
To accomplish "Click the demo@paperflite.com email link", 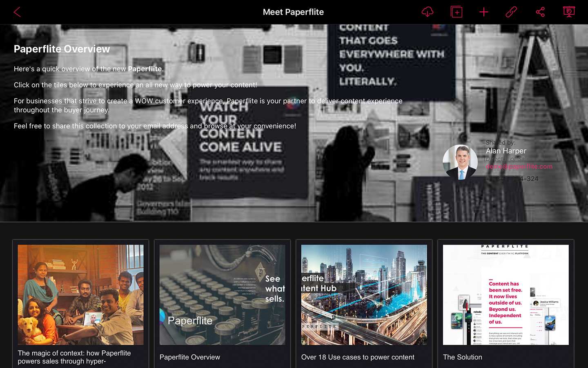I will [519, 166].
